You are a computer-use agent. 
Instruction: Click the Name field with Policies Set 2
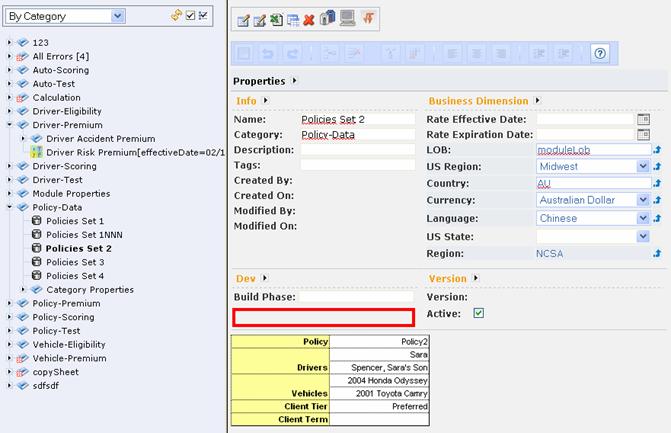[357, 119]
